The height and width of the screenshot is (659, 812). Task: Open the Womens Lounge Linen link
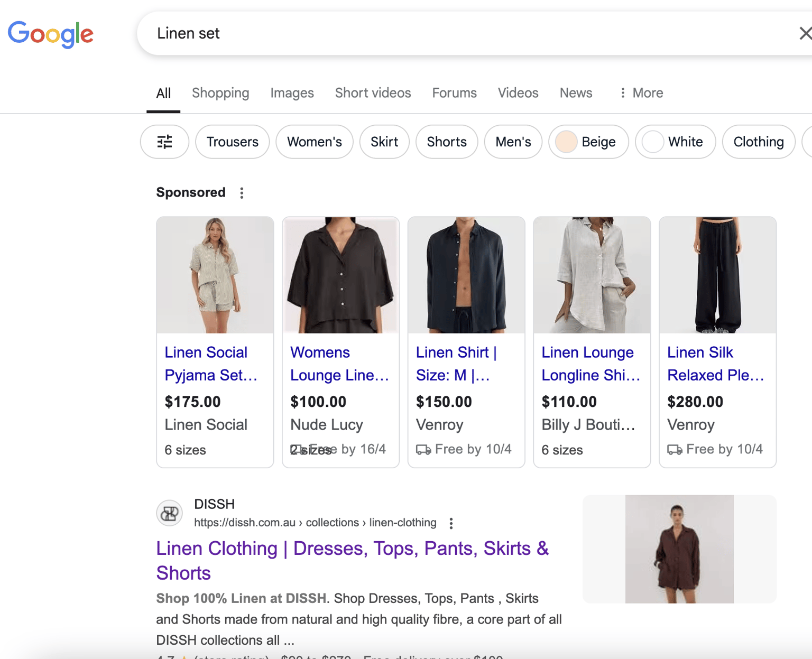coord(339,364)
